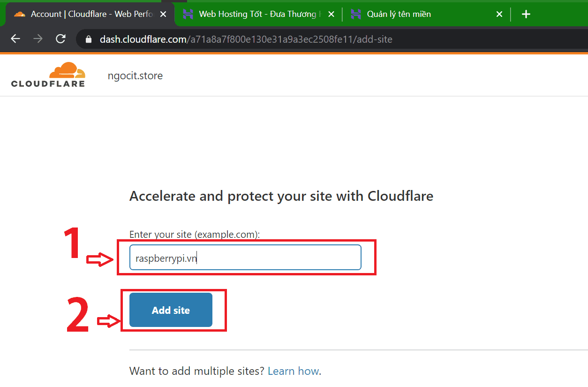This screenshot has height=387, width=588.
Task: Close the Quản lý tên miền tab
Action: tap(499, 14)
